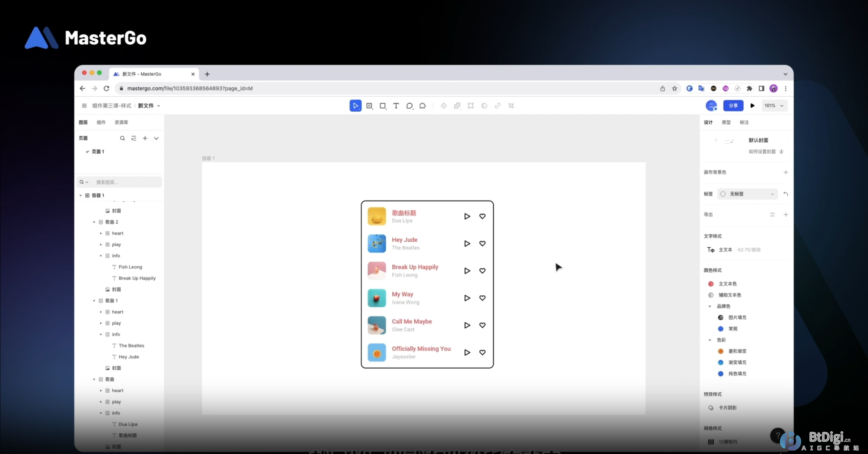Image resolution: width=868 pixels, height=454 pixels.
Task: Add an export setting with plus
Action: tap(786, 214)
